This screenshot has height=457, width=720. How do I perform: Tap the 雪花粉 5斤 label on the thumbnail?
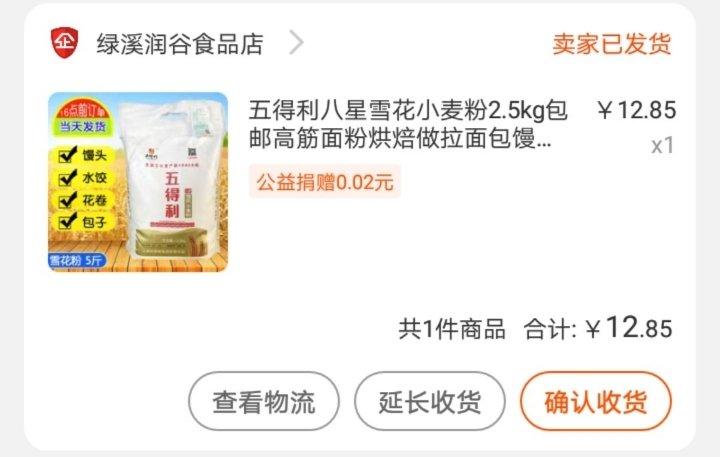[x=77, y=261]
